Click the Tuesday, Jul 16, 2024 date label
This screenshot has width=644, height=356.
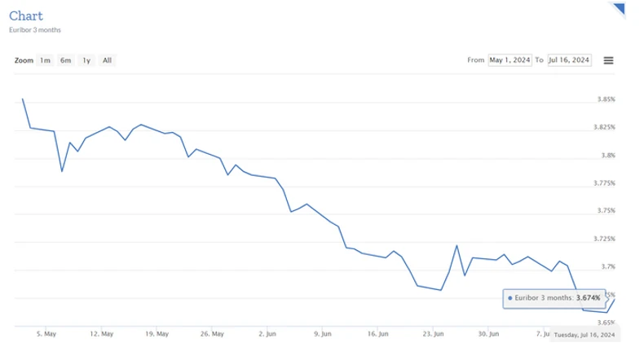585,334
